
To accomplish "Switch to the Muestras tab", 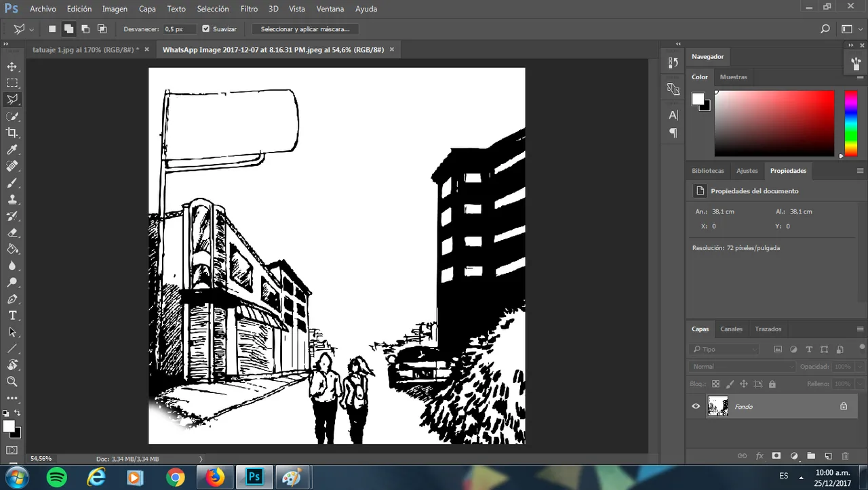I will coord(733,77).
